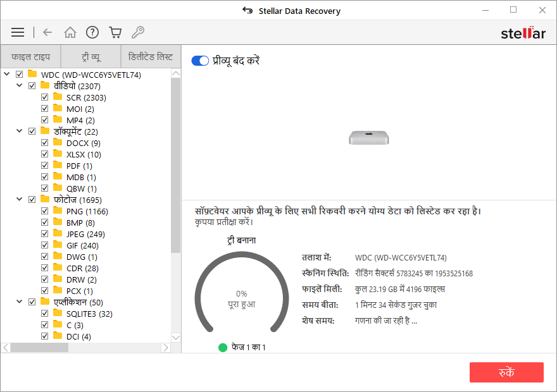The image size is (557, 392).
Task: Collapse the वीडियो (2307) tree node
Action: coord(20,86)
